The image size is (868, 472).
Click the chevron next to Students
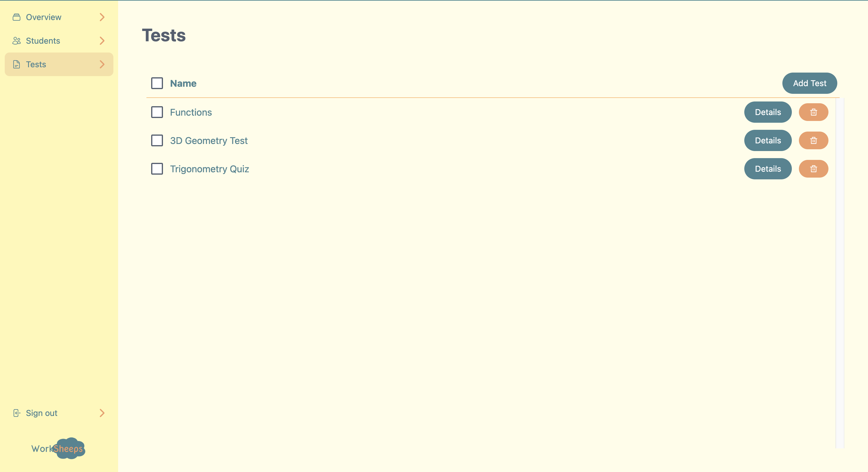[102, 41]
